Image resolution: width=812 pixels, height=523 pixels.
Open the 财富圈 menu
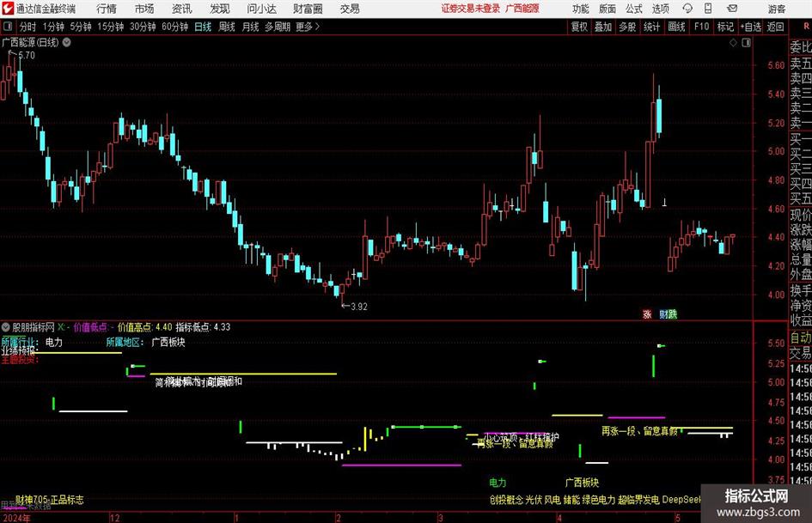click(x=308, y=9)
